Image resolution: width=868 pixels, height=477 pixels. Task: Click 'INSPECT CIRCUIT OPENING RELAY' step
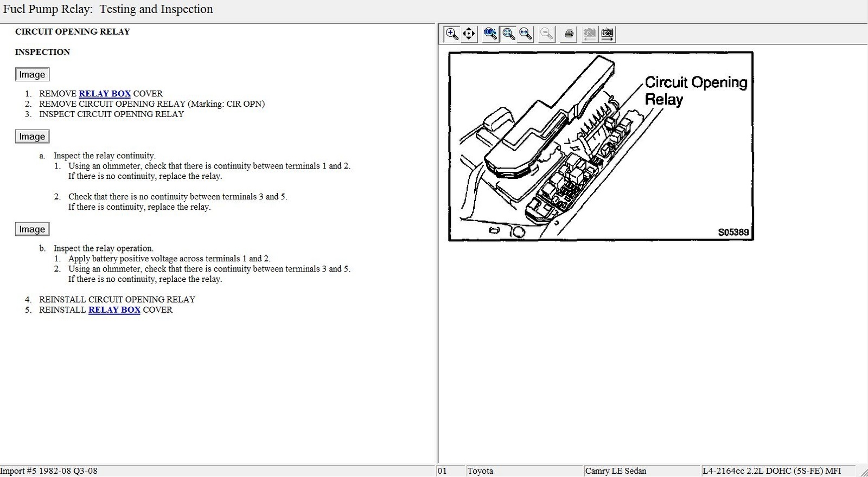point(111,114)
